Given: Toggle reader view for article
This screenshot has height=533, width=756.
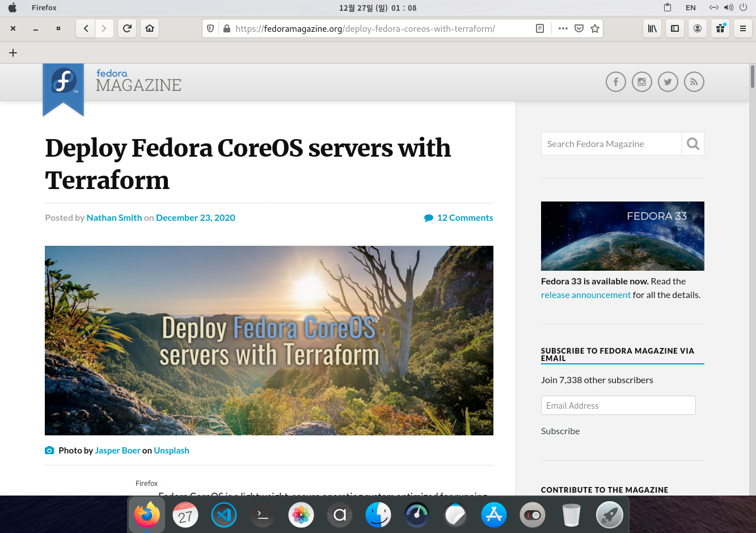Looking at the screenshot, I should tap(540, 28).
